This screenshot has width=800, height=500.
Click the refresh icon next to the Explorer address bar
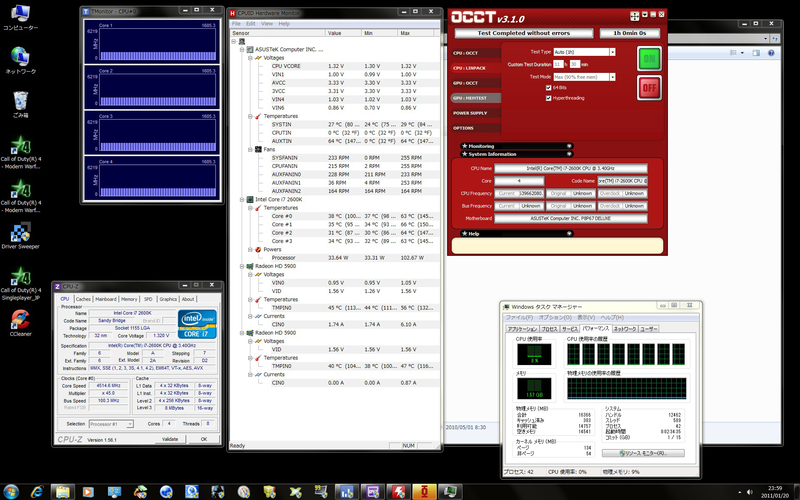point(775,38)
